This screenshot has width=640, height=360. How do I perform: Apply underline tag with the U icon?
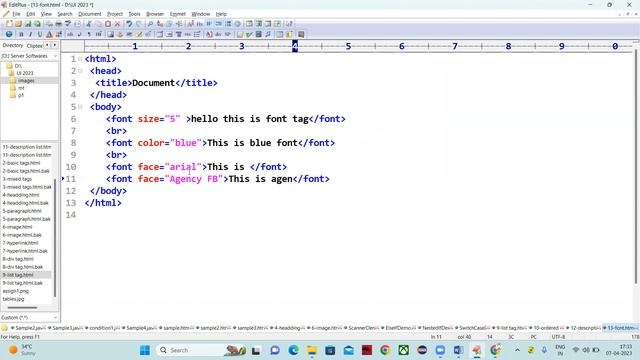coord(40,35)
